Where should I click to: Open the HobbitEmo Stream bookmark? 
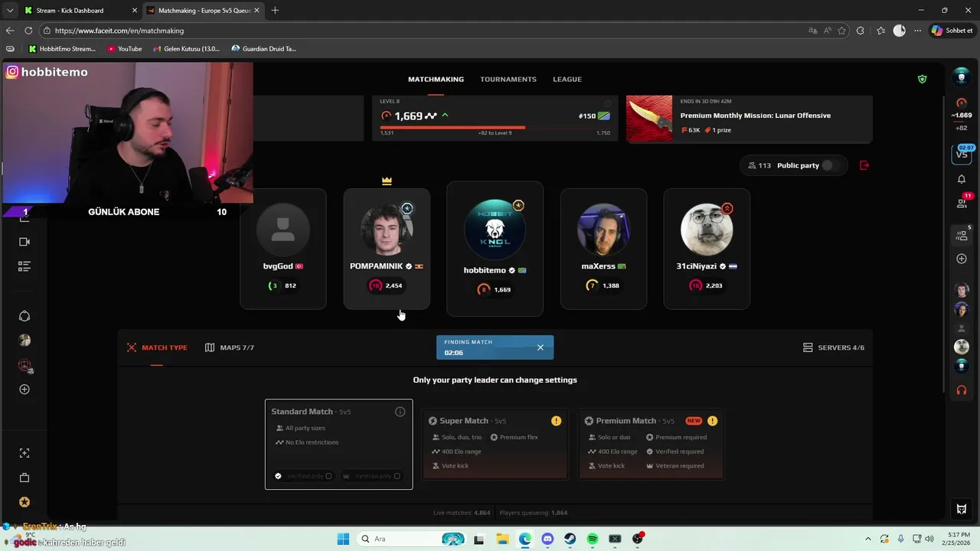coord(62,49)
